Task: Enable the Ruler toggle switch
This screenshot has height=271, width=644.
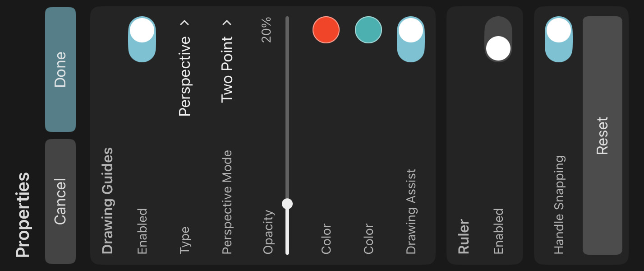Action: [498, 39]
